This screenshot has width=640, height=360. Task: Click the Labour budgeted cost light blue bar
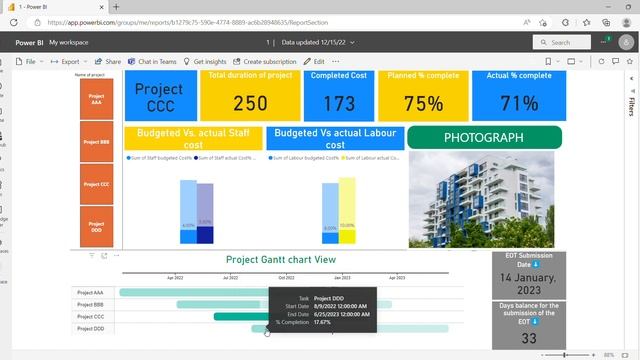pos(330,208)
